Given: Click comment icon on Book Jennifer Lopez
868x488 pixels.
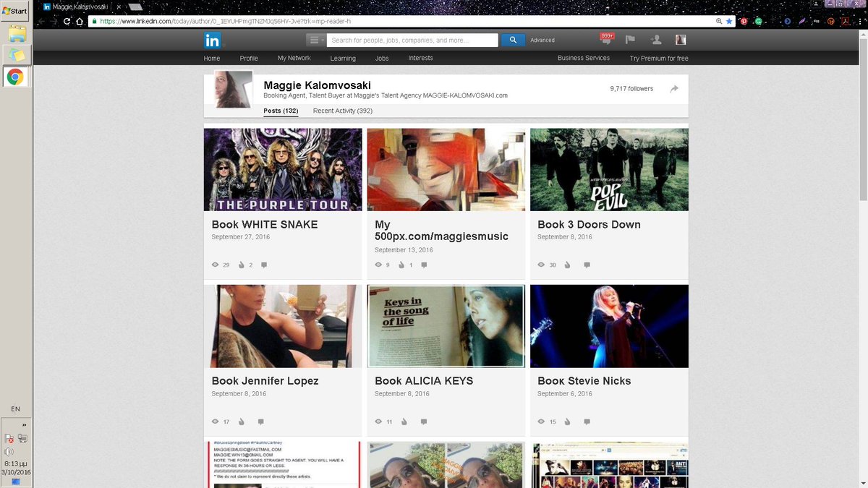Looking at the screenshot, I should click(x=260, y=421).
